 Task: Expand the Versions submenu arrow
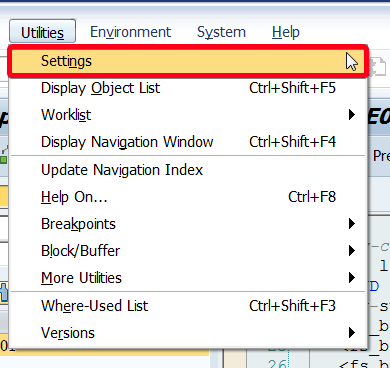(x=352, y=333)
